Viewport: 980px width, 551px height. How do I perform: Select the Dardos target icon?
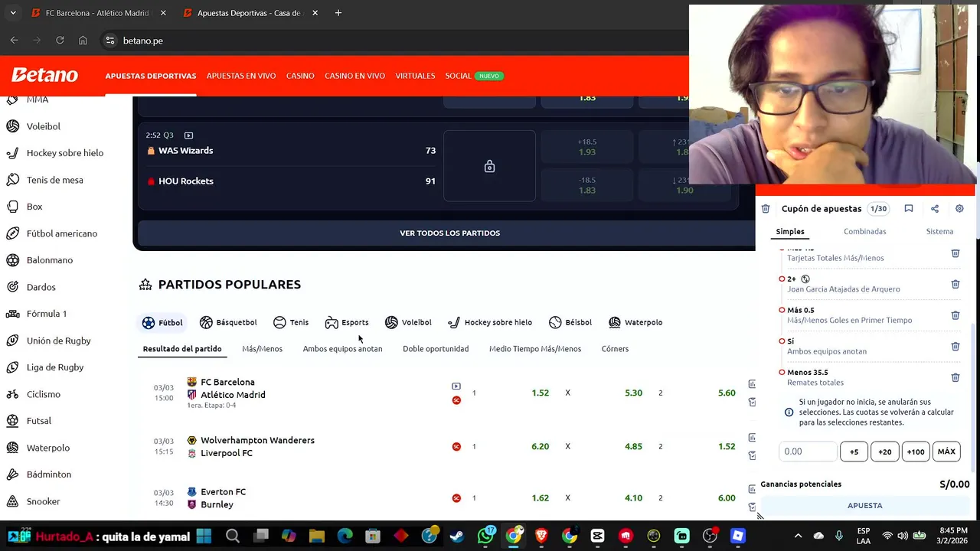[12, 287]
